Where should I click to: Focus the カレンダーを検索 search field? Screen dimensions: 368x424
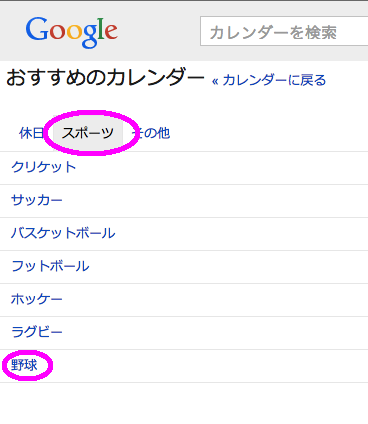[284, 32]
